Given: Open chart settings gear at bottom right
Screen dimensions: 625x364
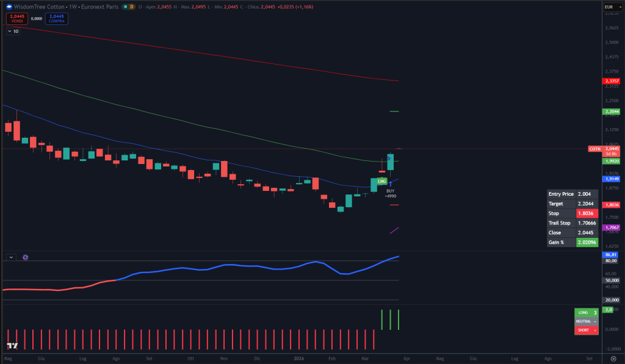Looking at the screenshot, I should [613, 359].
